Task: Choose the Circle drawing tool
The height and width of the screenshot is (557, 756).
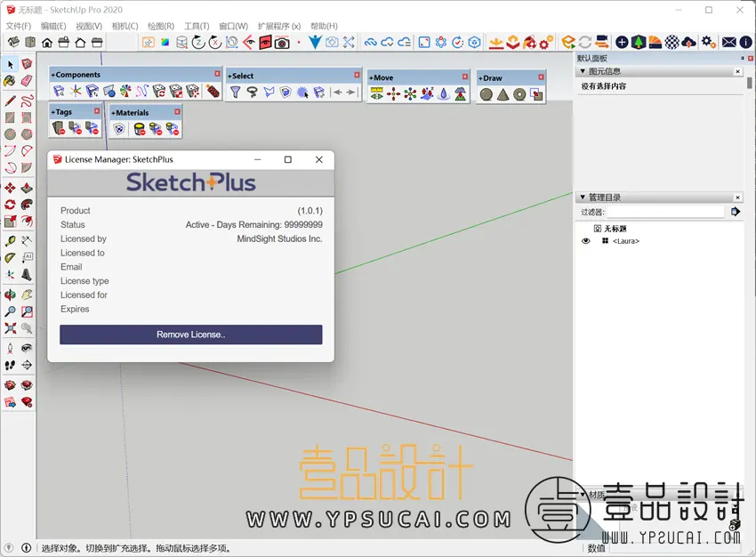Action: tap(10, 134)
